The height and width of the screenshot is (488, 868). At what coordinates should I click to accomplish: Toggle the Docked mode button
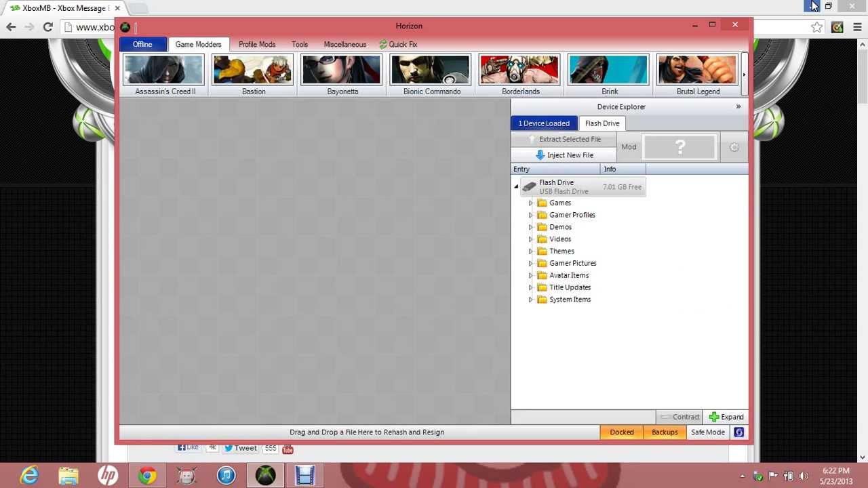pyautogui.click(x=622, y=432)
